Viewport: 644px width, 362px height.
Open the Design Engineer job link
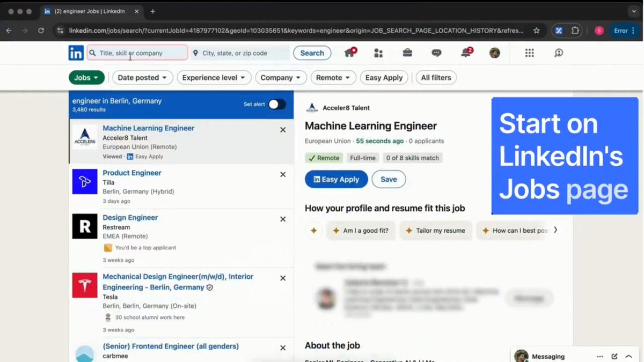pyautogui.click(x=130, y=217)
